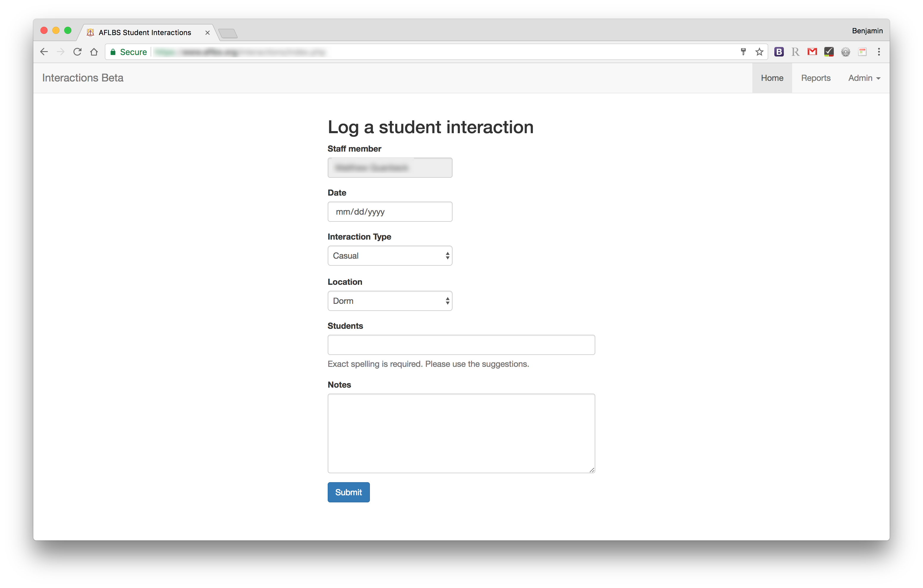The height and width of the screenshot is (588, 923).
Task: Open the saved password key icon
Action: [743, 52]
